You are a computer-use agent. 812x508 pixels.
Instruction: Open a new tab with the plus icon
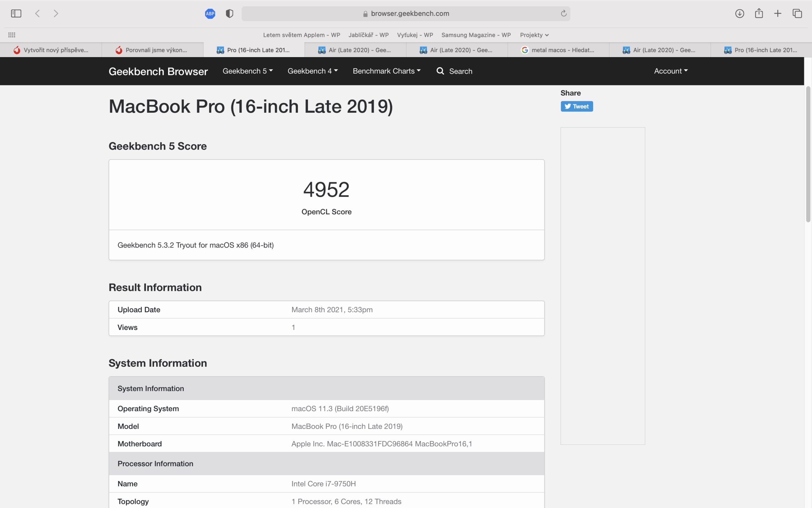click(x=778, y=13)
